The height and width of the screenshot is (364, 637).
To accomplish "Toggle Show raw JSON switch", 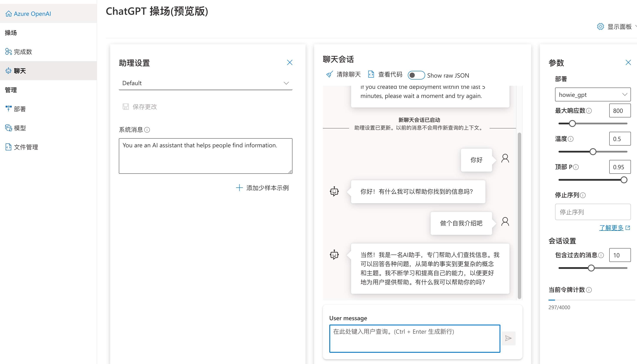I will click(416, 75).
